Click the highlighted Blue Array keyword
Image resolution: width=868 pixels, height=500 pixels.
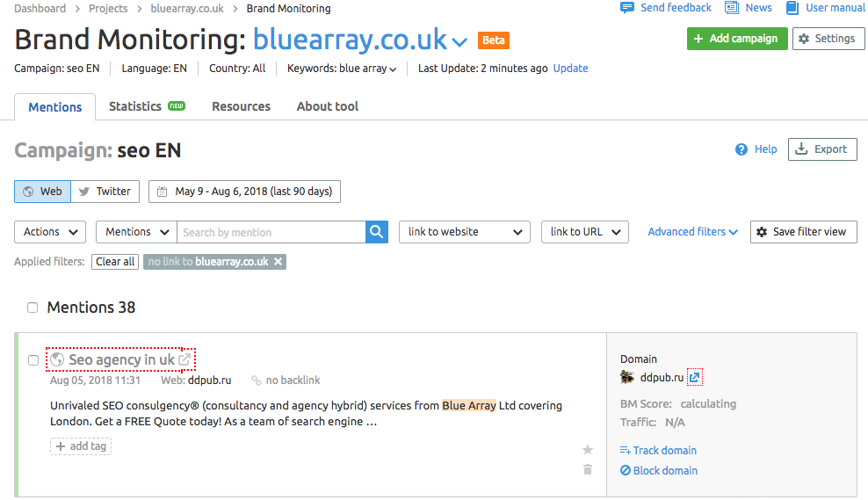click(x=469, y=406)
